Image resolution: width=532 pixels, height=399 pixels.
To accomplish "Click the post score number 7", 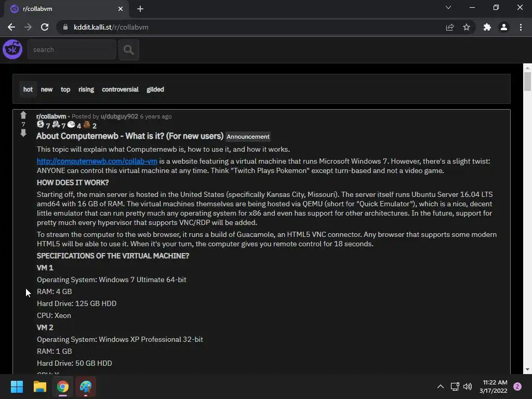I will pyautogui.click(x=23, y=124).
